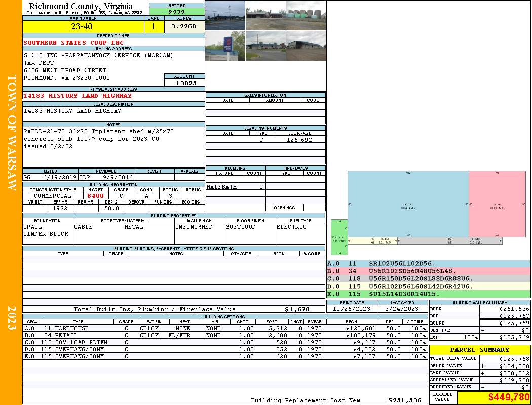532x405 pixels.
Task: Select A.0 WAREHOUSE building section row
Action: 225,328
